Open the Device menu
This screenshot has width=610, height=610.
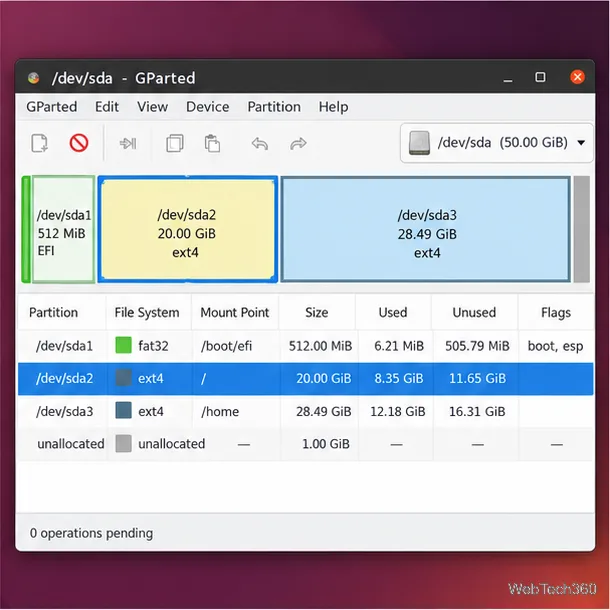coord(208,107)
